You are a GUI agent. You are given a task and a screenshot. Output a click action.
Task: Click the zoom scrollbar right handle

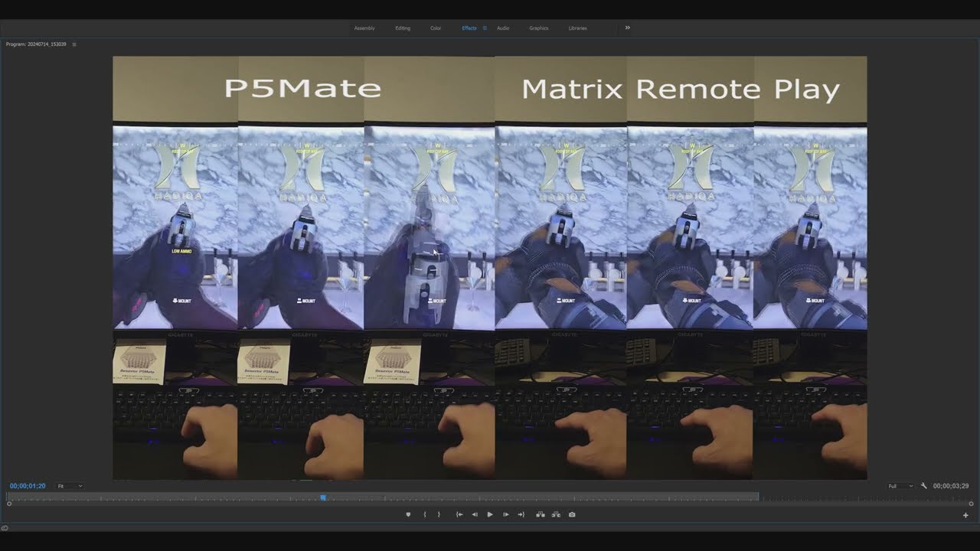pos(971,504)
